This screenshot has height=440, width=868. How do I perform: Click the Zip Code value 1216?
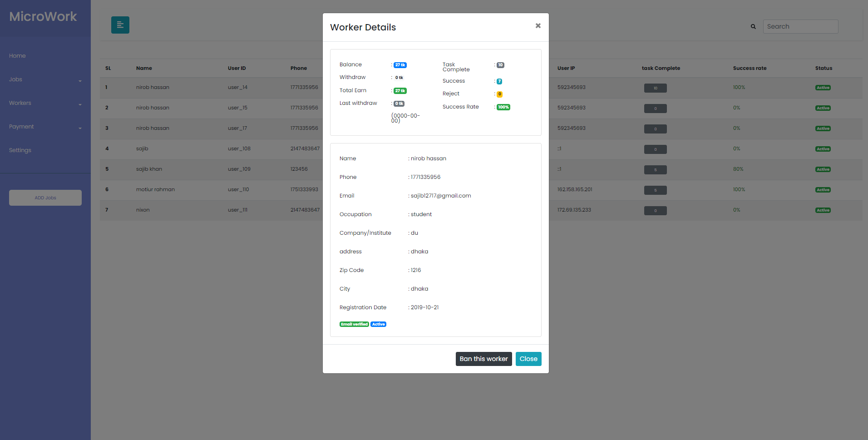(416, 270)
